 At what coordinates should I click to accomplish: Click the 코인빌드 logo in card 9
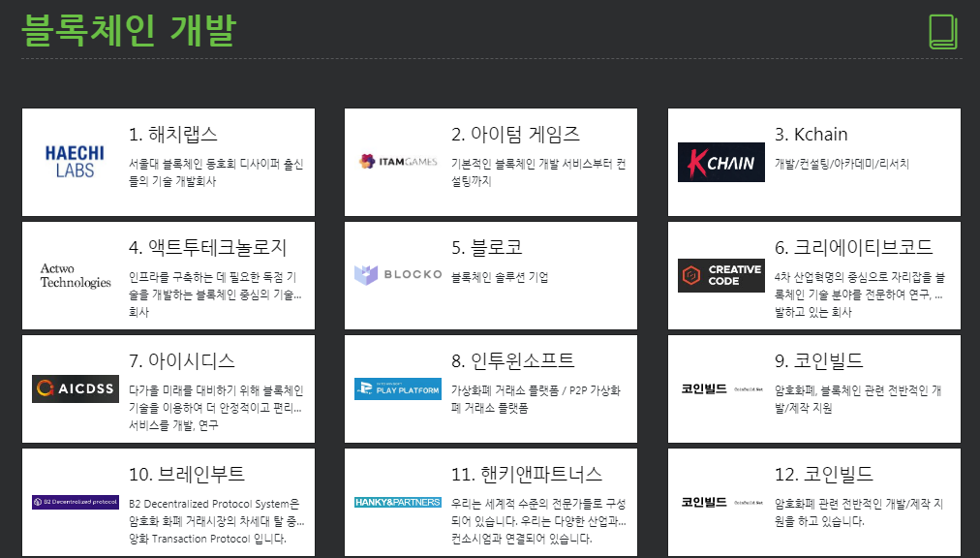tap(720, 388)
